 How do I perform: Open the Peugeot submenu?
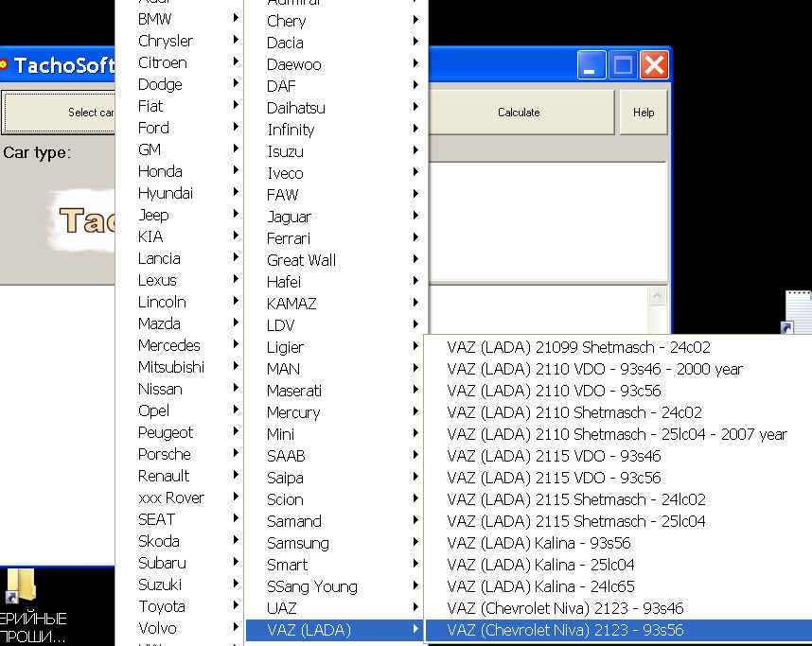(180, 432)
